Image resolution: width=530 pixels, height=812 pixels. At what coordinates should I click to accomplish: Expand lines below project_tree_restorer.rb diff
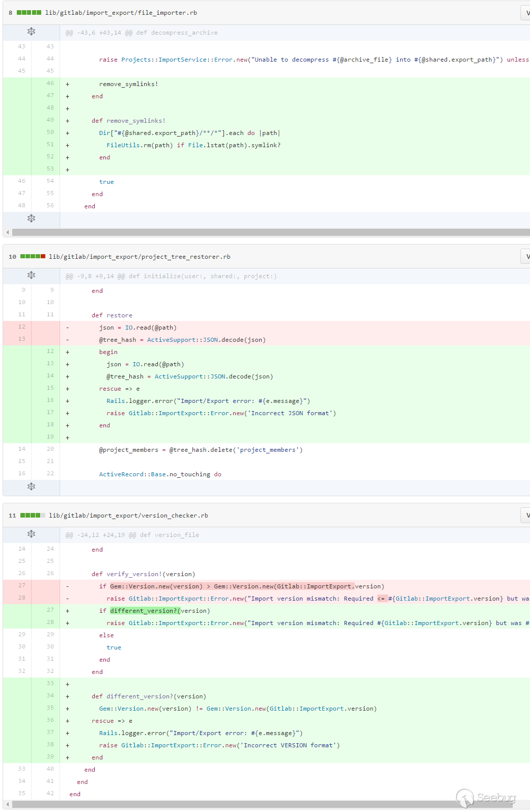coord(31,486)
